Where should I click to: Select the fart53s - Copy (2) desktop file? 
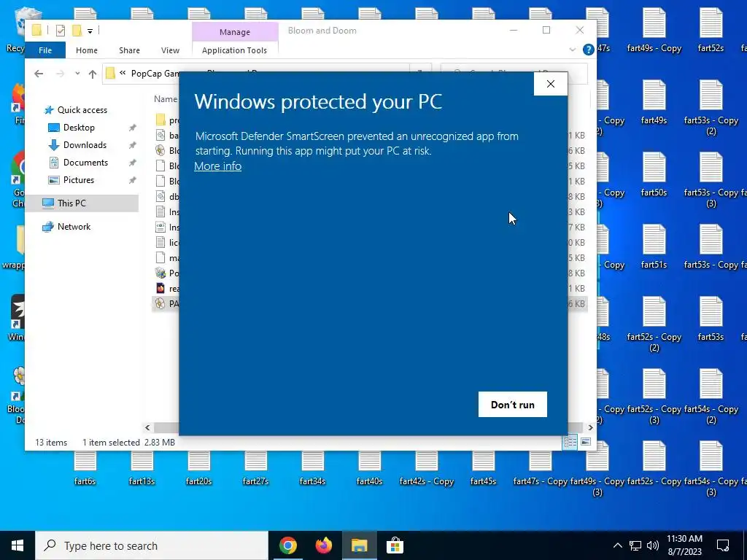click(711, 108)
